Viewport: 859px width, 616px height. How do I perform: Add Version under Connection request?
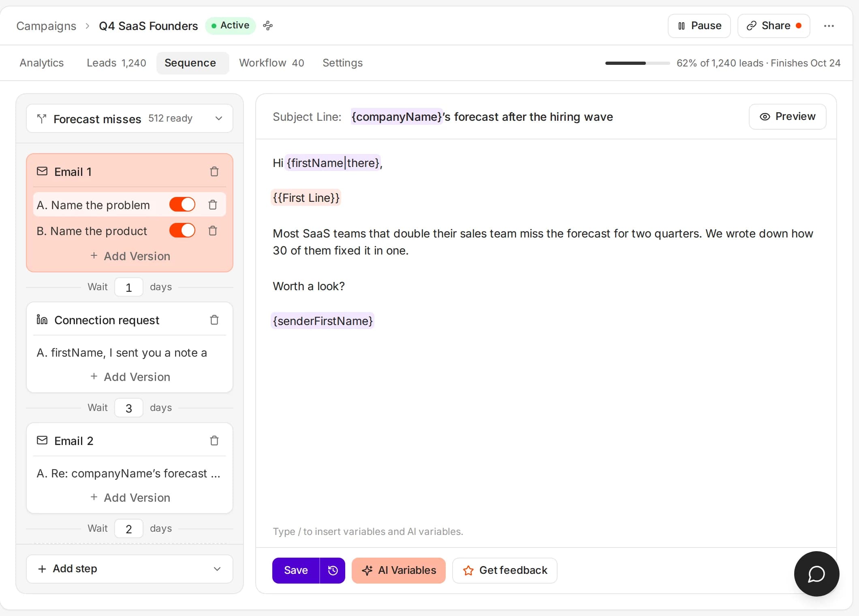click(130, 377)
